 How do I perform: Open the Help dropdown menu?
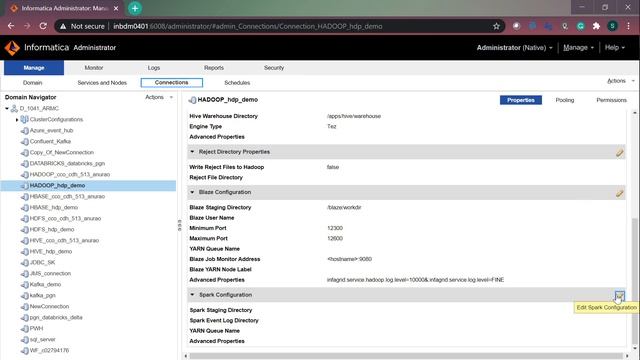pos(614,48)
